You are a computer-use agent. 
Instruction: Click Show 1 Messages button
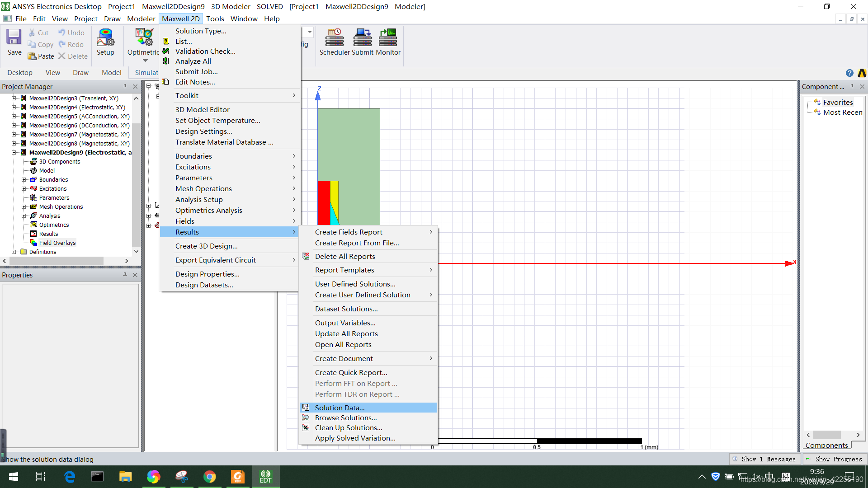click(x=764, y=459)
